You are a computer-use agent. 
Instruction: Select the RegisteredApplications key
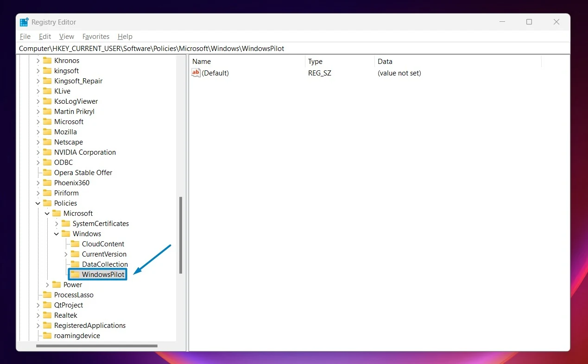click(90, 326)
